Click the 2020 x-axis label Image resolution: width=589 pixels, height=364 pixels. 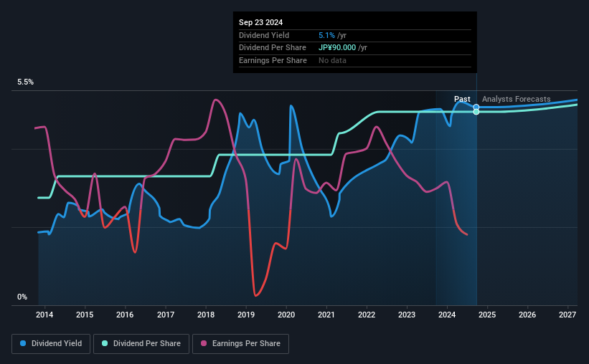286,315
